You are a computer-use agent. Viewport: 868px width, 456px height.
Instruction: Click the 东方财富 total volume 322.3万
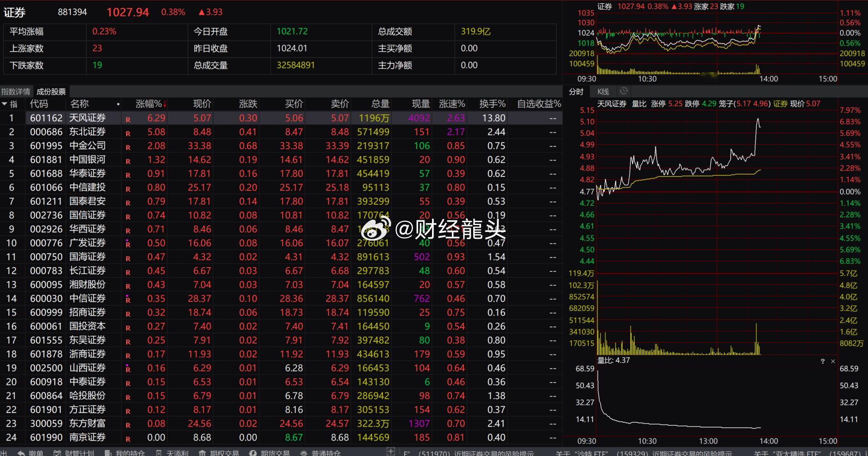(x=373, y=424)
